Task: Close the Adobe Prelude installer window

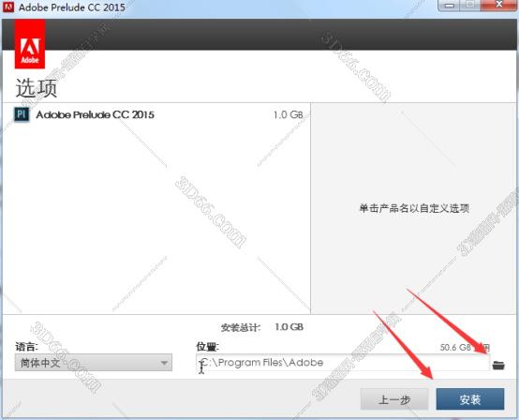Action: tap(498, 5)
